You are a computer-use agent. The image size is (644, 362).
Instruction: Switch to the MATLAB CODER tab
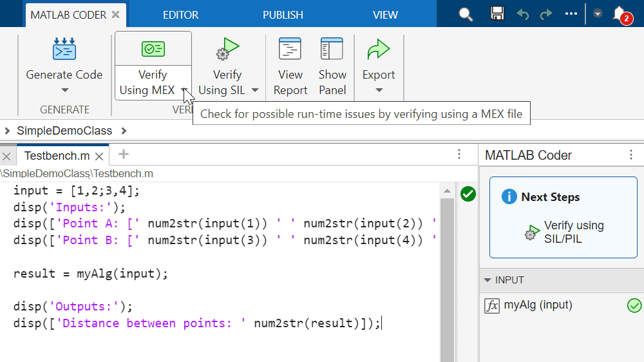68,15
